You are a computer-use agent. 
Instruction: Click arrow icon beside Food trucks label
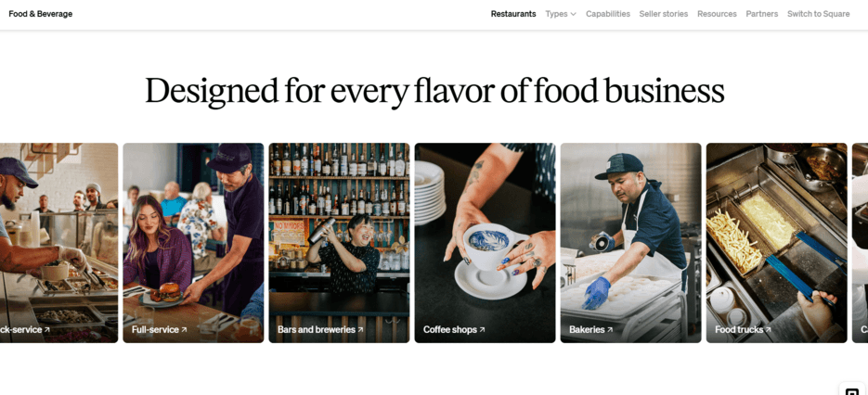(769, 330)
